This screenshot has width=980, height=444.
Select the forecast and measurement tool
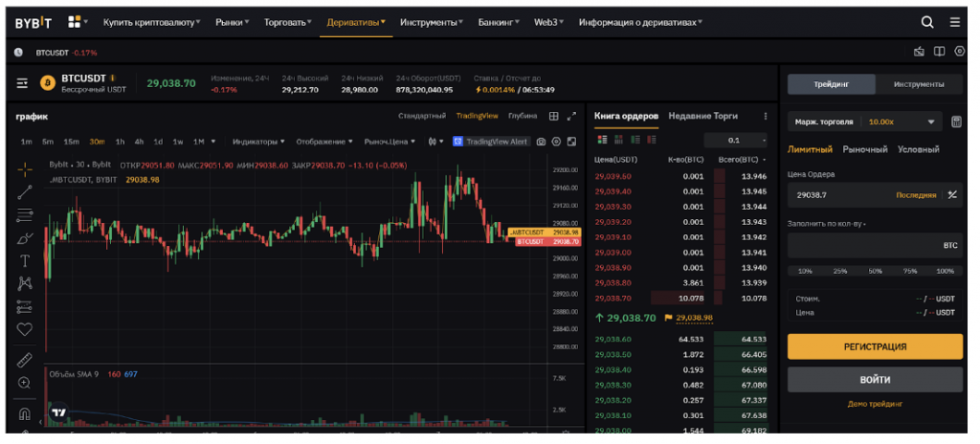point(24,306)
